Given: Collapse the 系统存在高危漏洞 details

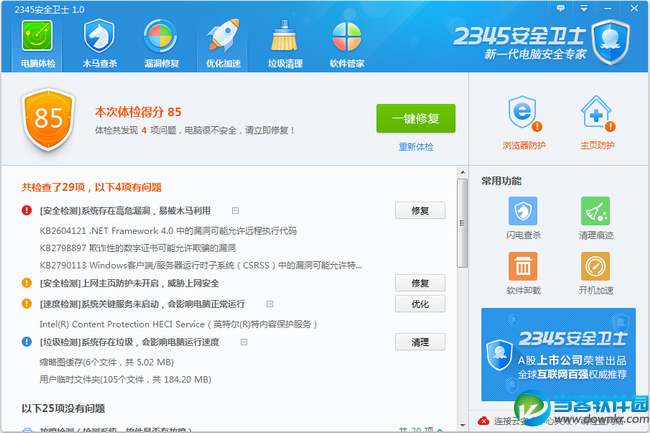Looking at the screenshot, I should (235, 211).
